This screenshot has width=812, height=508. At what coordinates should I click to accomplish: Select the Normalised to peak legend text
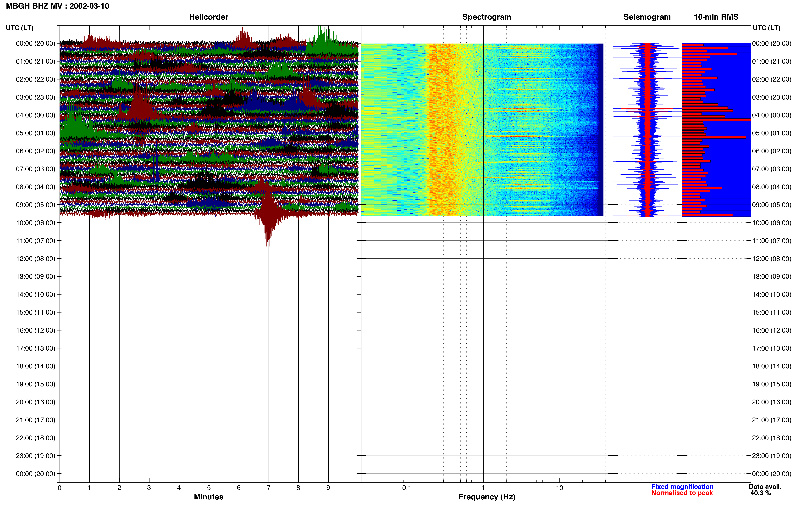point(682,493)
